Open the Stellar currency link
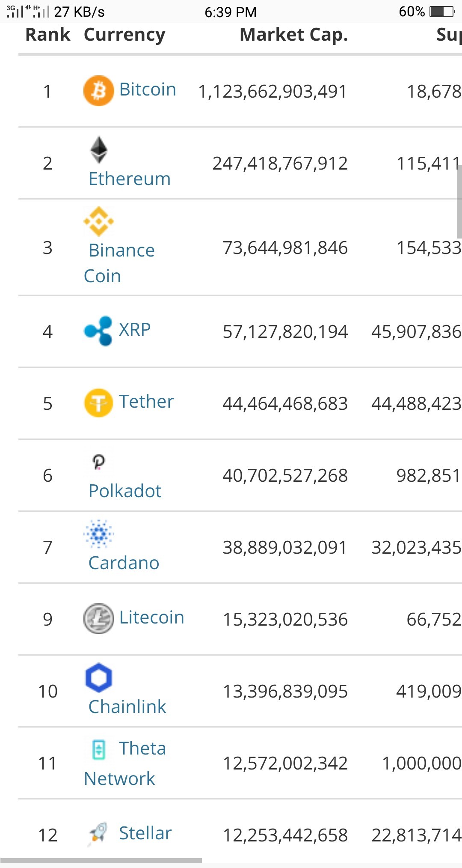This screenshot has height=868, width=462. tap(145, 833)
